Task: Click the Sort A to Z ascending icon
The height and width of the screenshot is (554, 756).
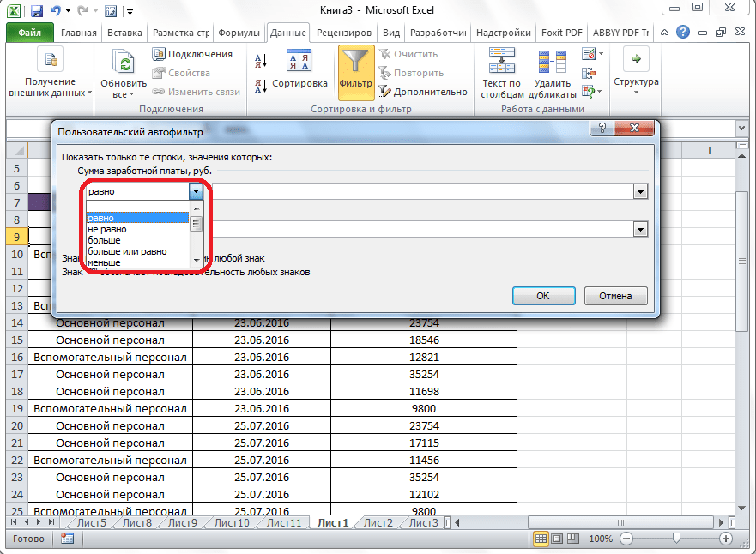Action: 262,61
